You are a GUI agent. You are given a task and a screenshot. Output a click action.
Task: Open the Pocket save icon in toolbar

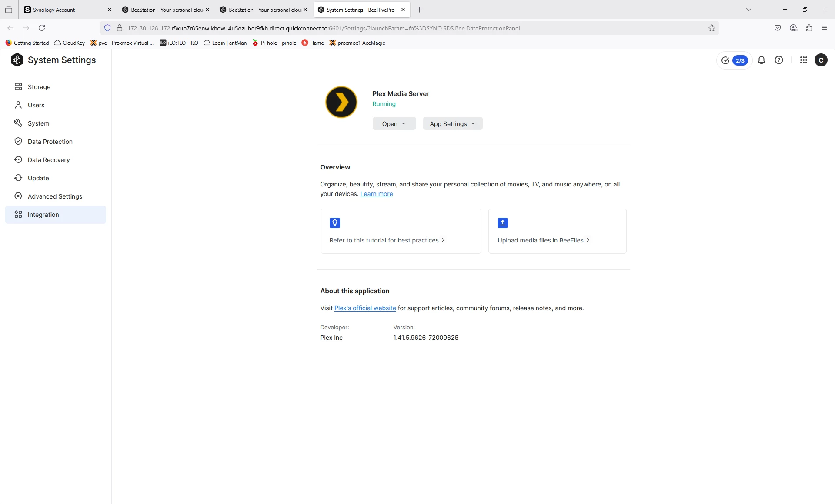pos(778,28)
